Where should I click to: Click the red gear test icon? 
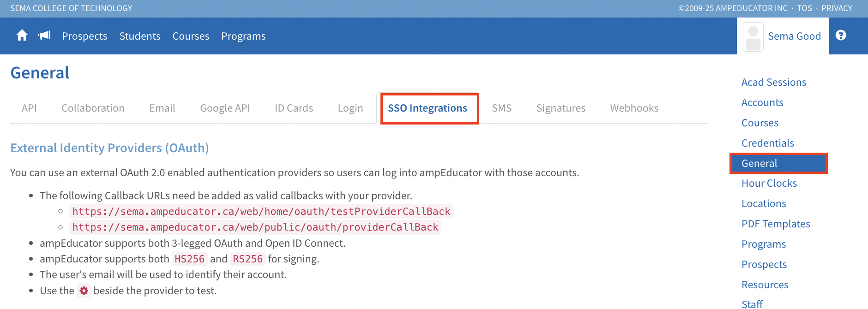84,291
